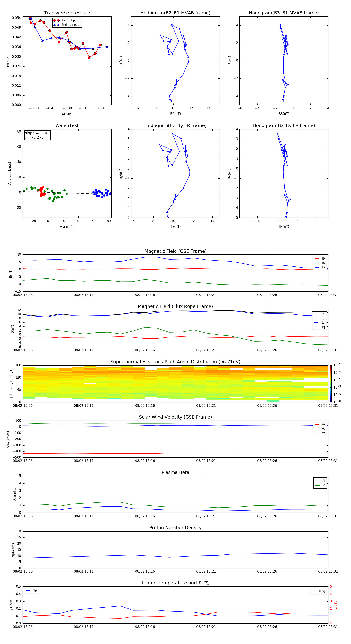Select "Bz" in the GSE Frame legend

(320, 267)
